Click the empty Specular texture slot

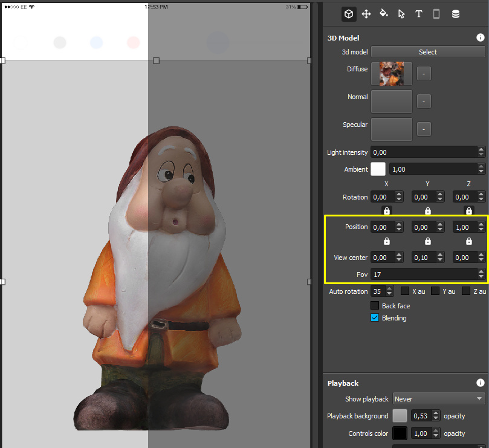[x=392, y=129]
